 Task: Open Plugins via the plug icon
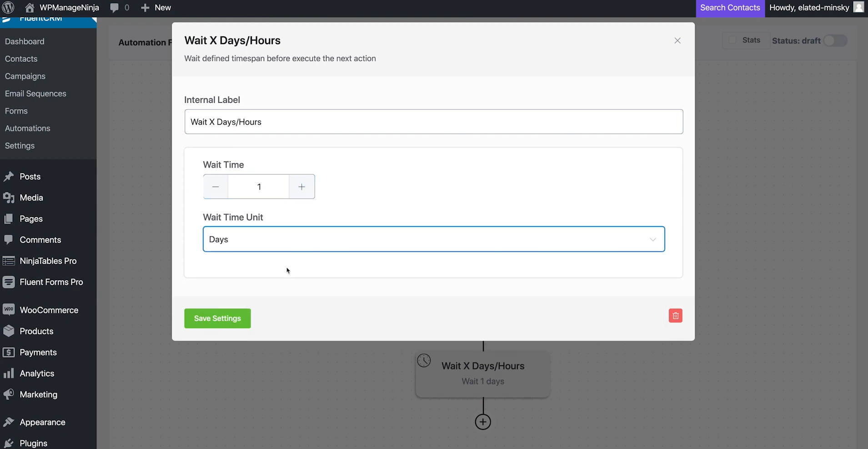pyautogui.click(x=9, y=443)
